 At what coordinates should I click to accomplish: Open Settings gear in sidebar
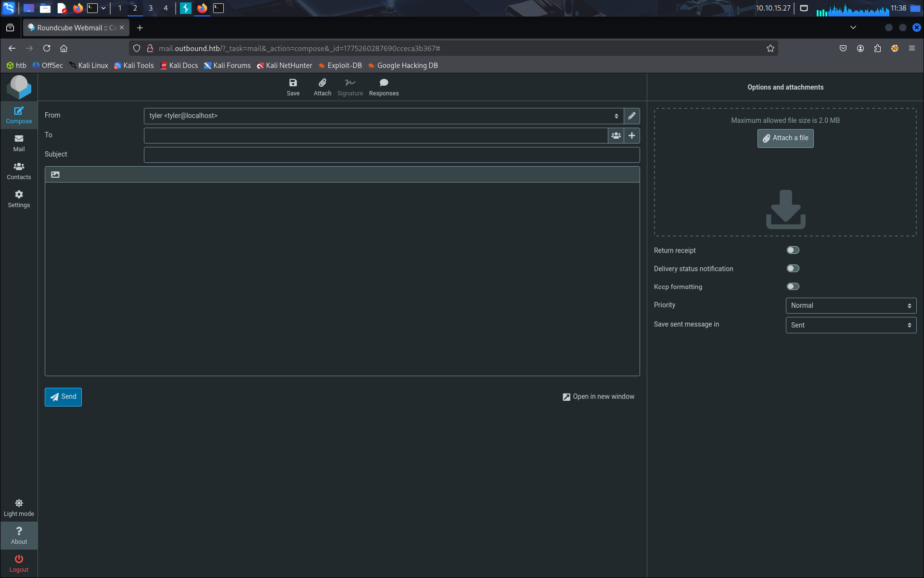point(19,198)
